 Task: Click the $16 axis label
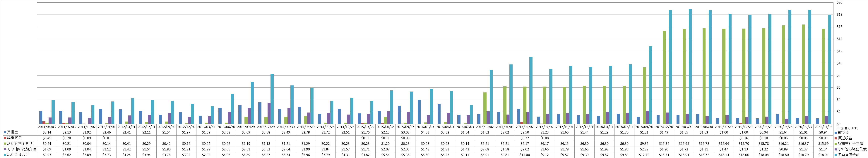[839, 27]
